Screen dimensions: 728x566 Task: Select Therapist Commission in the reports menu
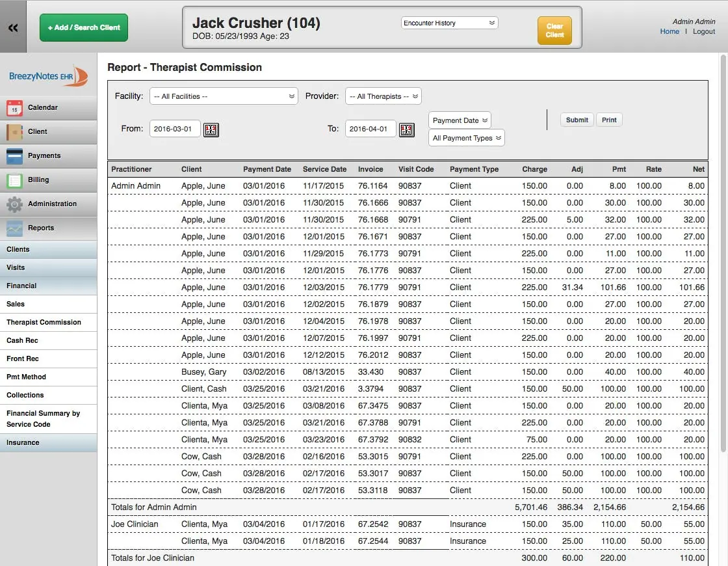[x=43, y=322]
